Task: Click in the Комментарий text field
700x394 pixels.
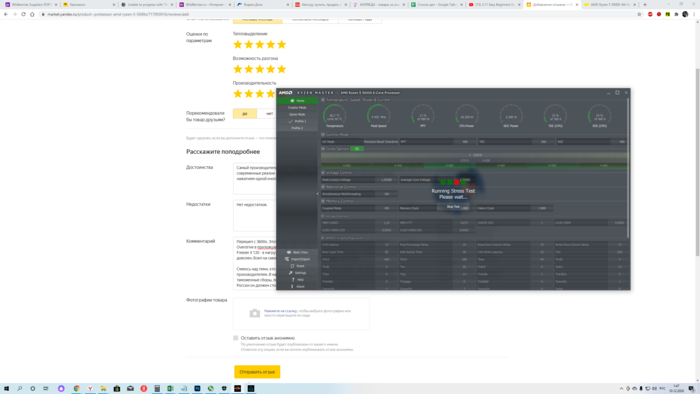Action: 255,263
